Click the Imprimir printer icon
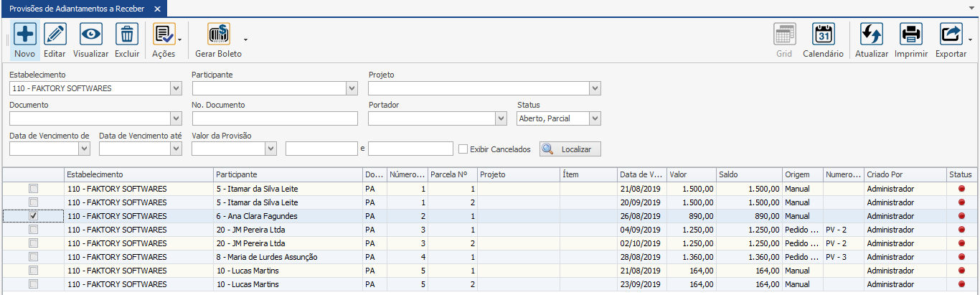 click(910, 34)
